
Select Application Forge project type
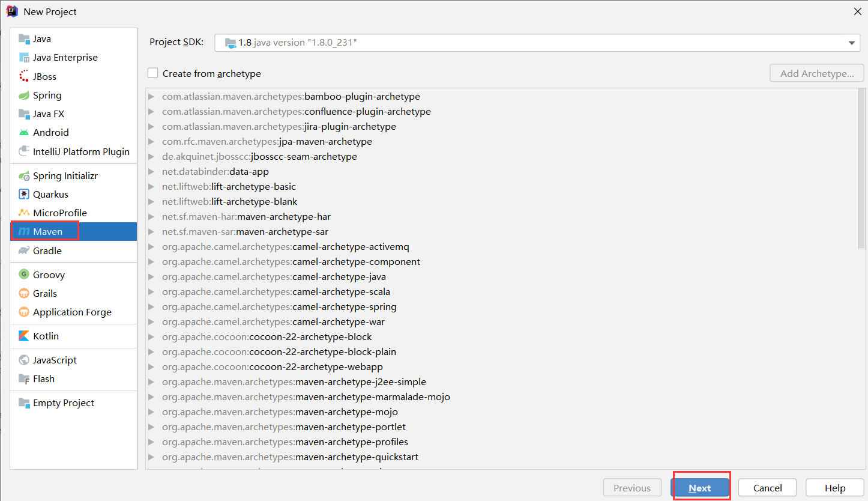click(x=74, y=312)
